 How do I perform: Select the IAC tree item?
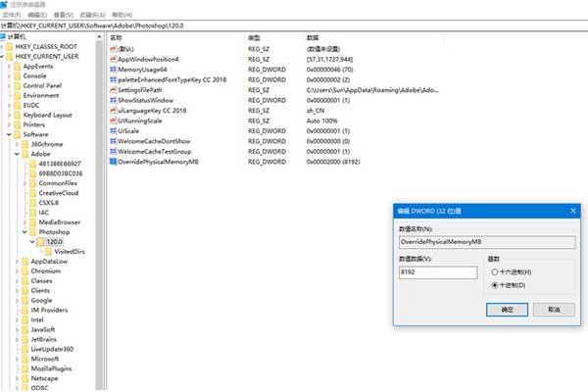(44, 213)
